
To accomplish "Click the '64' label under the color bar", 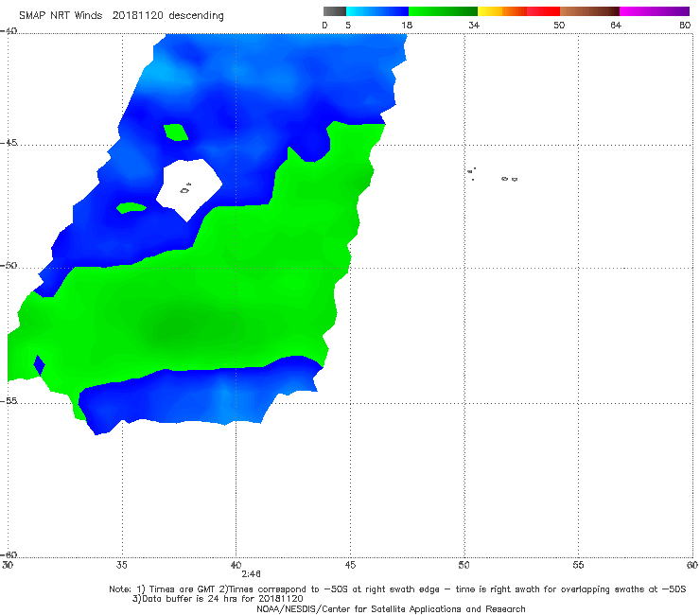I will pos(616,26).
